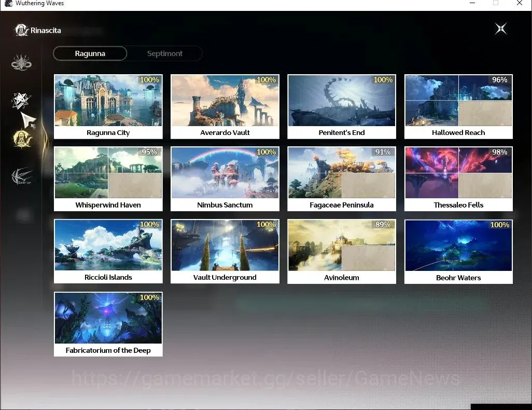Viewport: 532px width, 410px height.
Task: Click the 95% progress on Whisperwind Haven
Action: 149,152
